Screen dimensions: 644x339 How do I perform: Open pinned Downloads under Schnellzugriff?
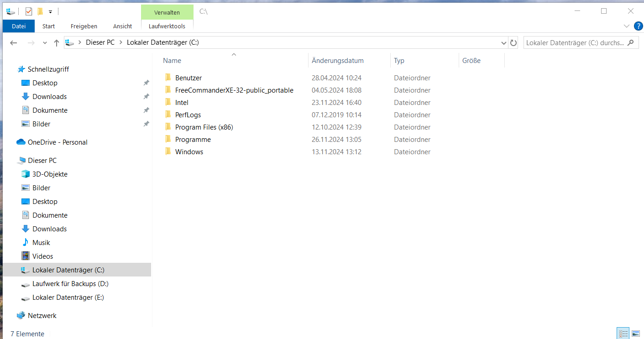[x=49, y=97]
